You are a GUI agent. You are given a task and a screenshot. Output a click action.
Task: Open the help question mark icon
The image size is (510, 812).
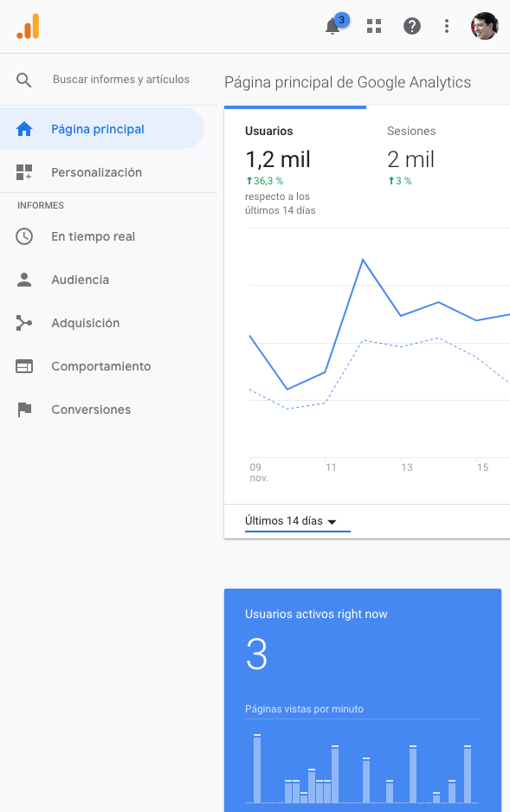click(412, 26)
